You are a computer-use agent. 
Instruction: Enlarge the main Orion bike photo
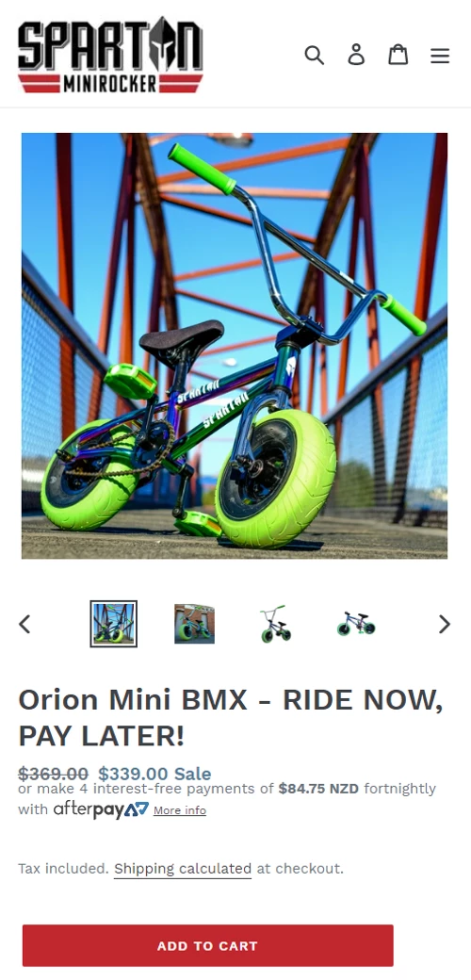[235, 346]
